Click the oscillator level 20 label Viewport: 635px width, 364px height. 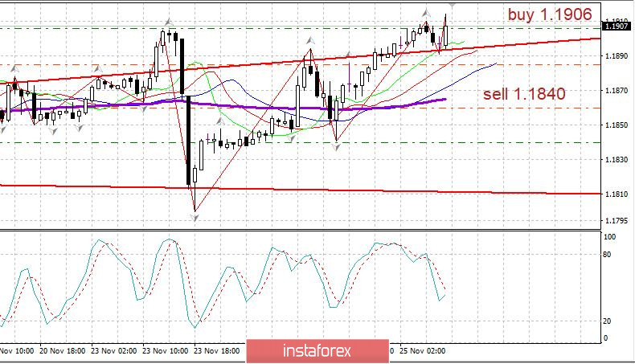tap(607, 321)
